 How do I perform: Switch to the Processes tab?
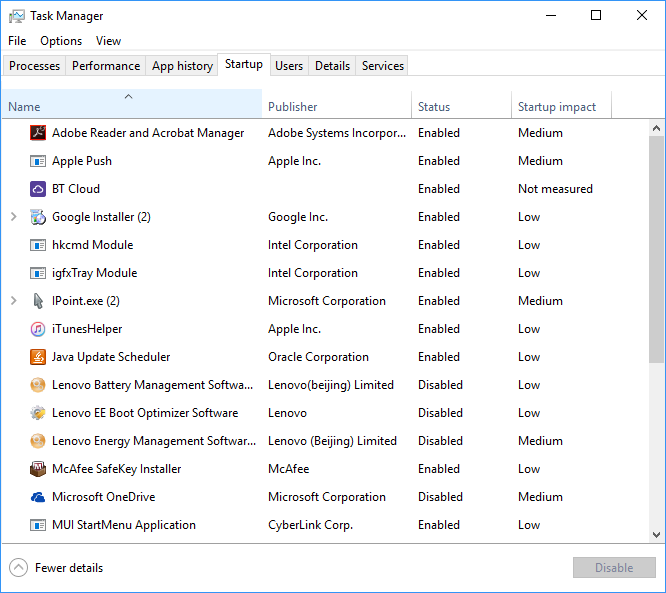[x=34, y=66]
